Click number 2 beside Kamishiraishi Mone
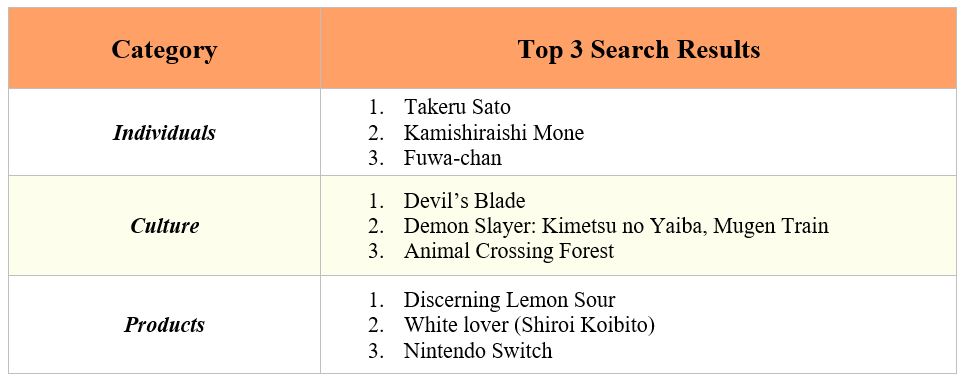The height and width of the screenshot is (381, 964). point(375,132)
